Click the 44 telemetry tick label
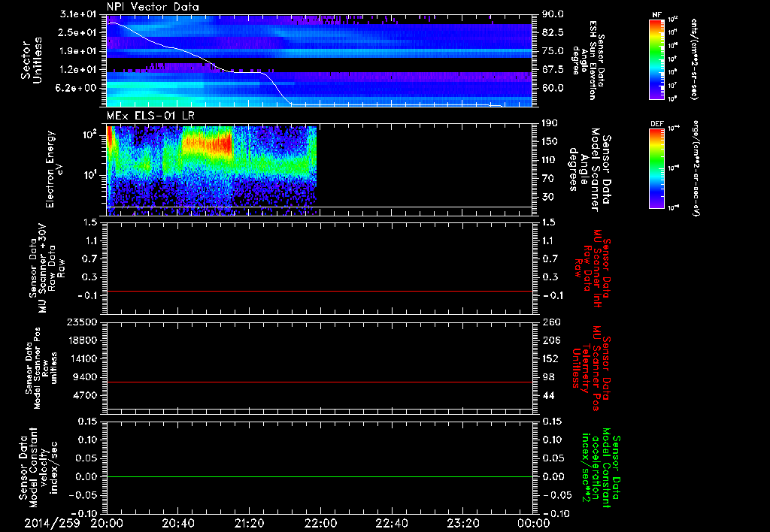 550,395
